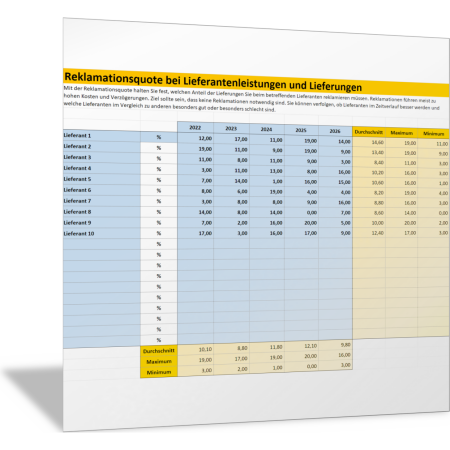Click the bottom Maximum row label
The height and width of the screenshot is (450, 450).
tap(159, 362)
